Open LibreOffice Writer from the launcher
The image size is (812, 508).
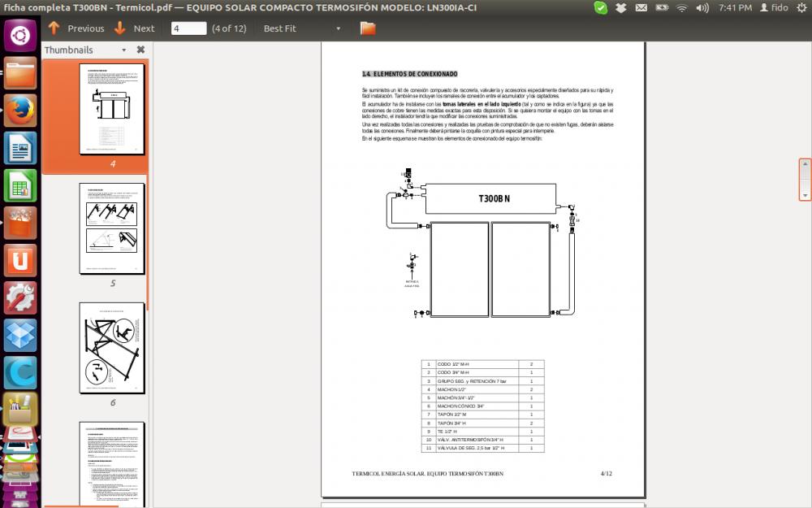pos(20,148)
